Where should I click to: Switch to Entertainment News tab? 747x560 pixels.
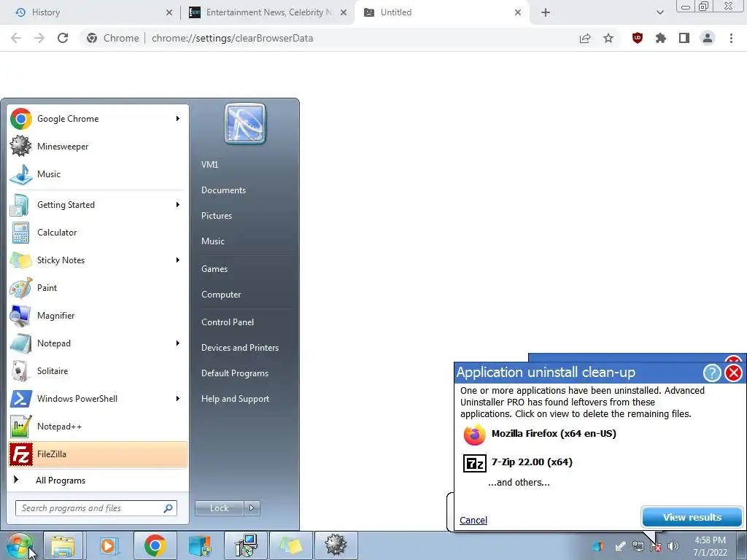point(267,12)
